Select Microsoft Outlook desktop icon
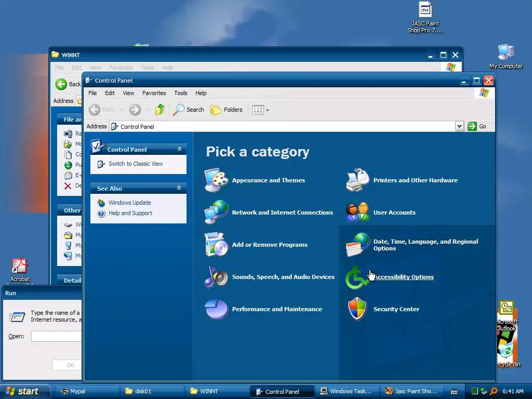 pyautogui.click(x=507, y=316)
